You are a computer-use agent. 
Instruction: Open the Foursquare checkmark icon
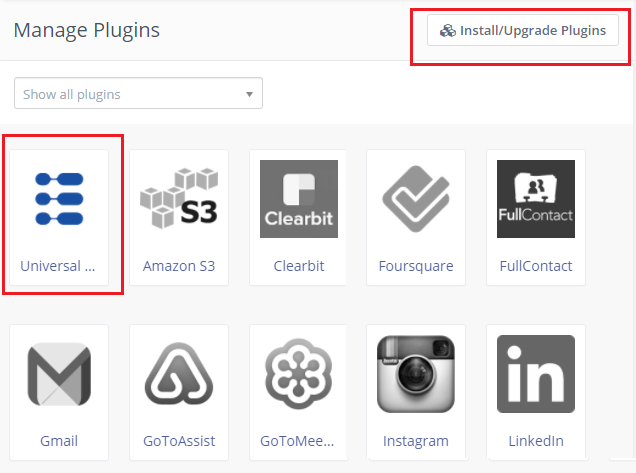[416, 199]
